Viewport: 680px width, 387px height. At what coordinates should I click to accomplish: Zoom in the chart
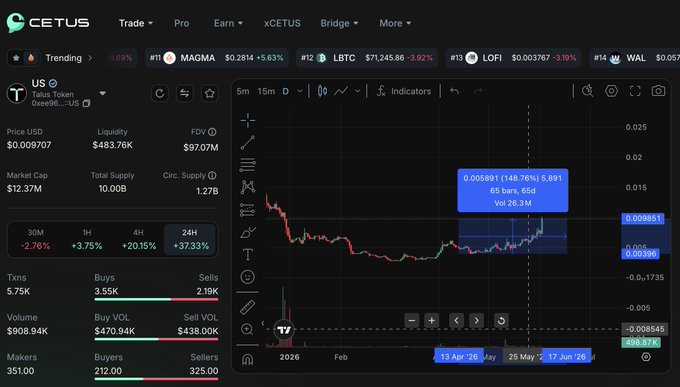(432, 321)
